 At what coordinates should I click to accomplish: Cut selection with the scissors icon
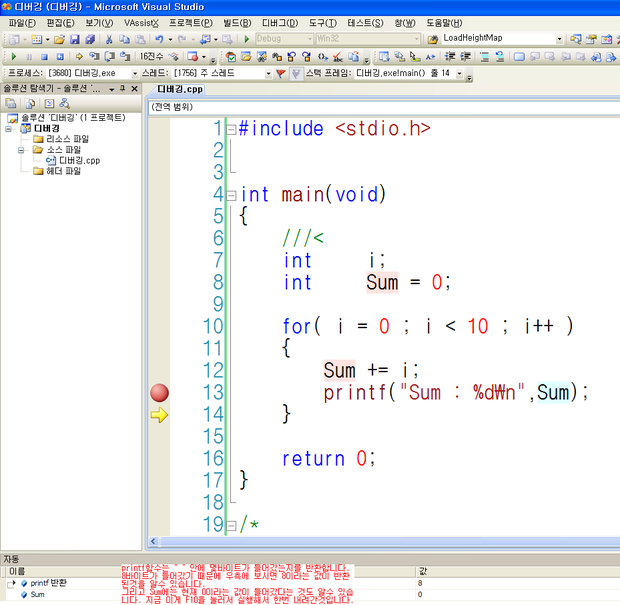tap(109, 39)
